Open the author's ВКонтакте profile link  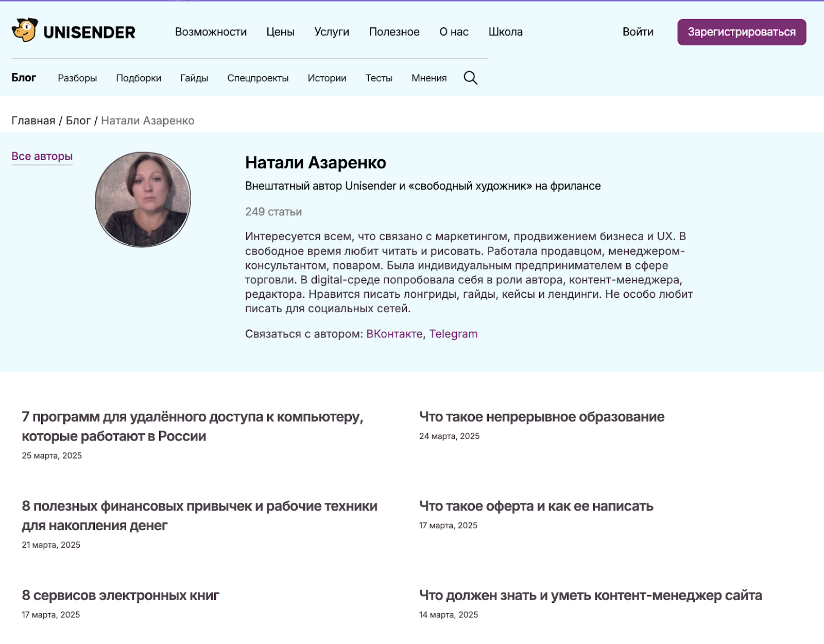pos(394,334)
